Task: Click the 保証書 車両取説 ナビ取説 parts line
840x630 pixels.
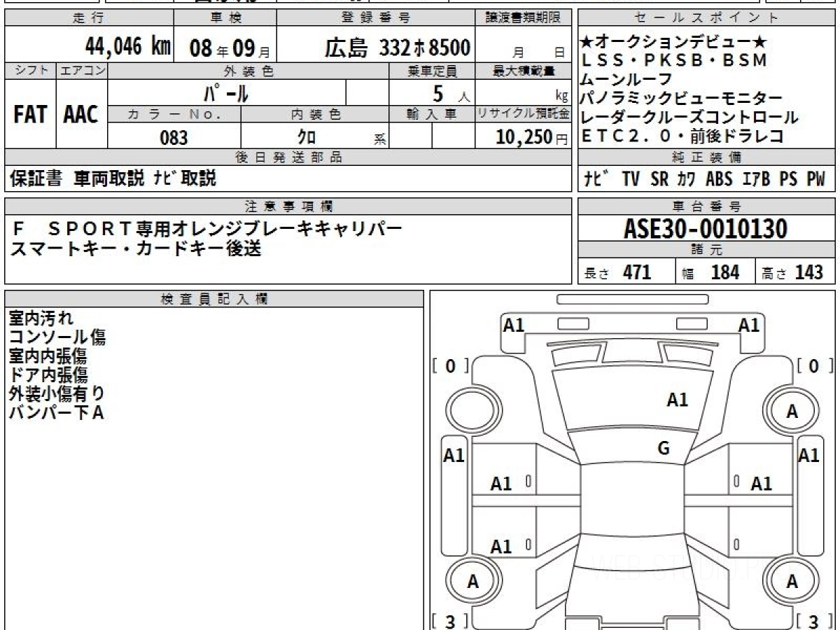Action: (113, 178)
